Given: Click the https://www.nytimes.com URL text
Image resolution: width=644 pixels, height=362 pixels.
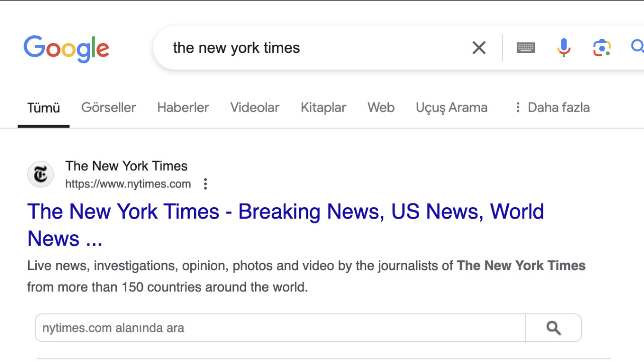Looking at the screenshot, I should tap(128, 184).
